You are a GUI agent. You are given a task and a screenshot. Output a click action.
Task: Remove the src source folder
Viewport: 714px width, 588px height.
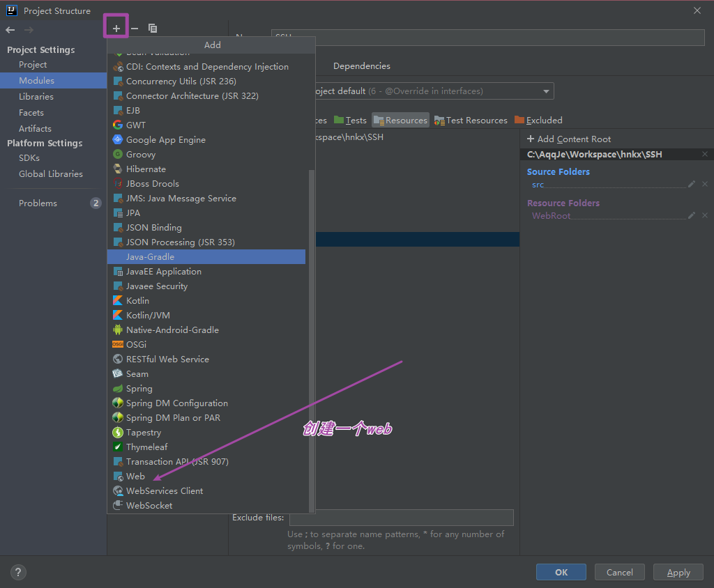(704, 184)
